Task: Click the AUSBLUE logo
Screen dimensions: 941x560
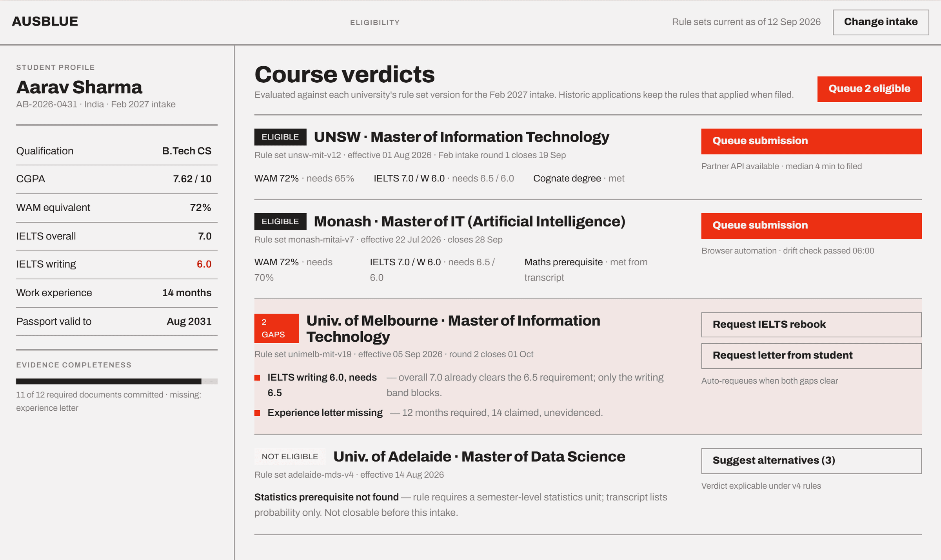Action: [x=45, y=22]
